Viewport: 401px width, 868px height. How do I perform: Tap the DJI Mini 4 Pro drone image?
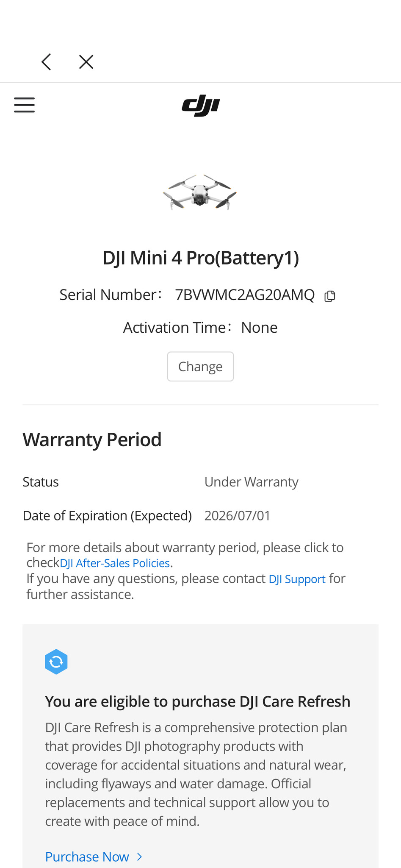pyautogui.click(x=200, y=193)
